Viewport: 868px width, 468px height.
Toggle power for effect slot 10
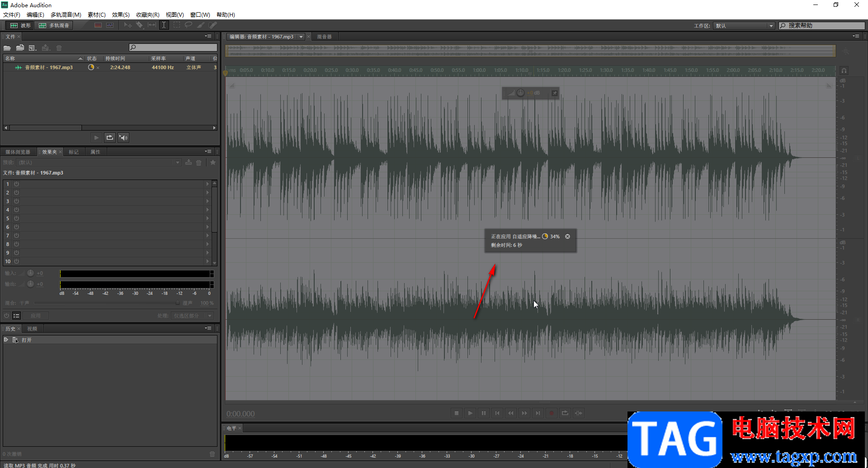click(x=16, y=261)
